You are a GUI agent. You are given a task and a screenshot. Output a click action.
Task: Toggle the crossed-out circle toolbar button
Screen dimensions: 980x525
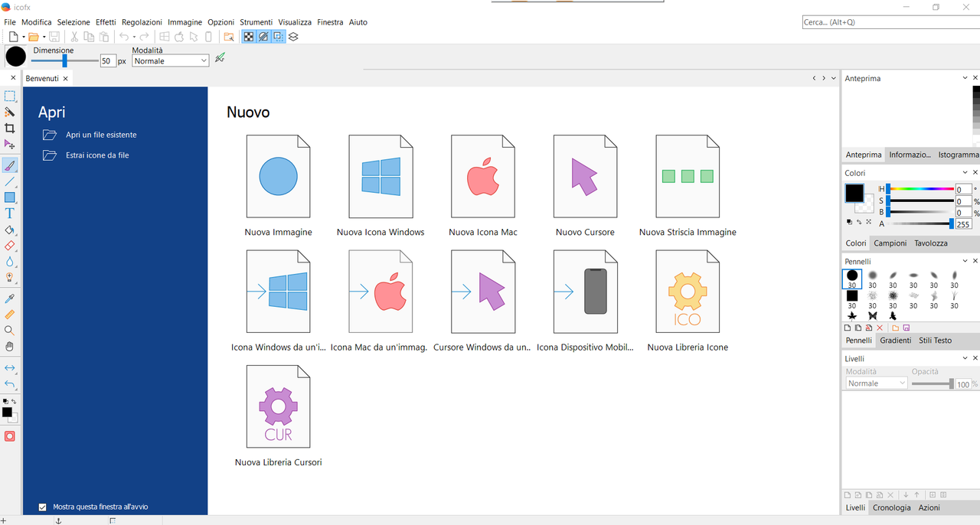click(x=263, y=37)
